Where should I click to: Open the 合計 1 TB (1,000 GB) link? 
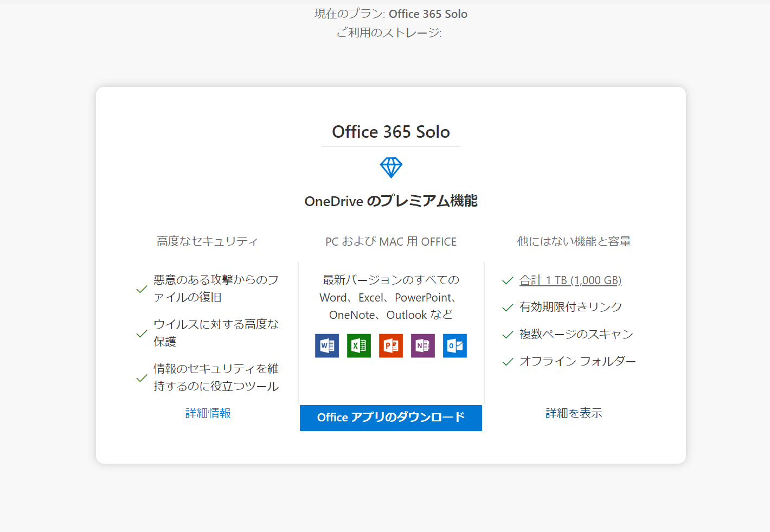click(570, 280)
